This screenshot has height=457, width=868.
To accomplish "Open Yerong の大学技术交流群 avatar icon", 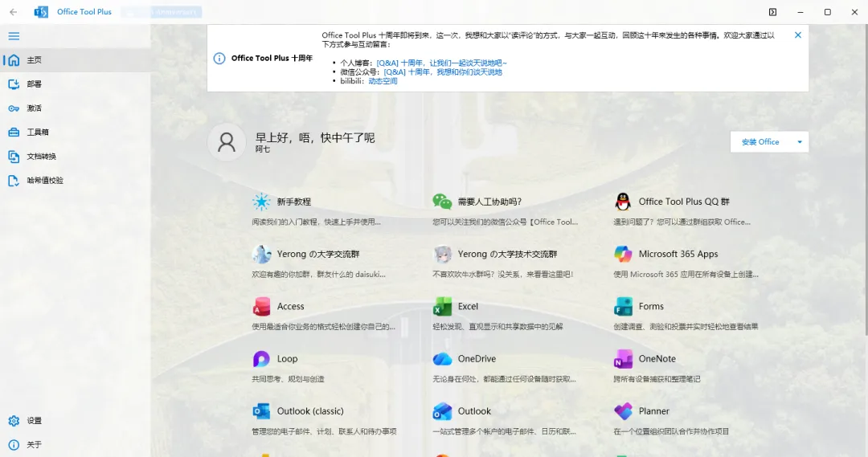I will point(442,254).
